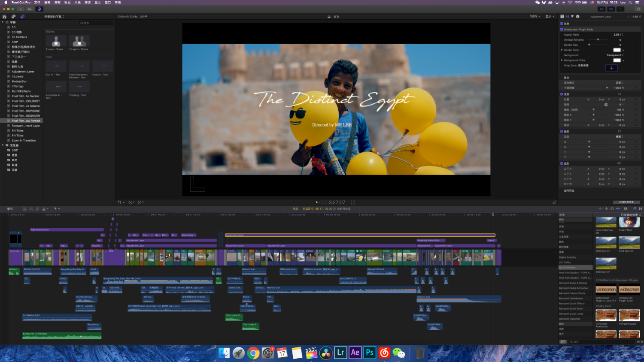Image resolution: width=644 pixels, height=362 pixels.
Task: Open the 修剪 menu
Action: [58, 2]
